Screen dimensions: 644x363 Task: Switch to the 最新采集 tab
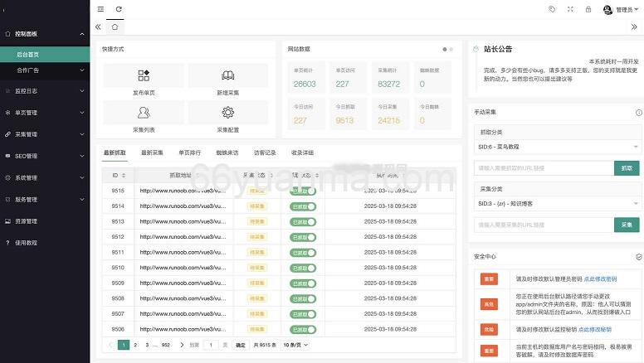[152, 152]
